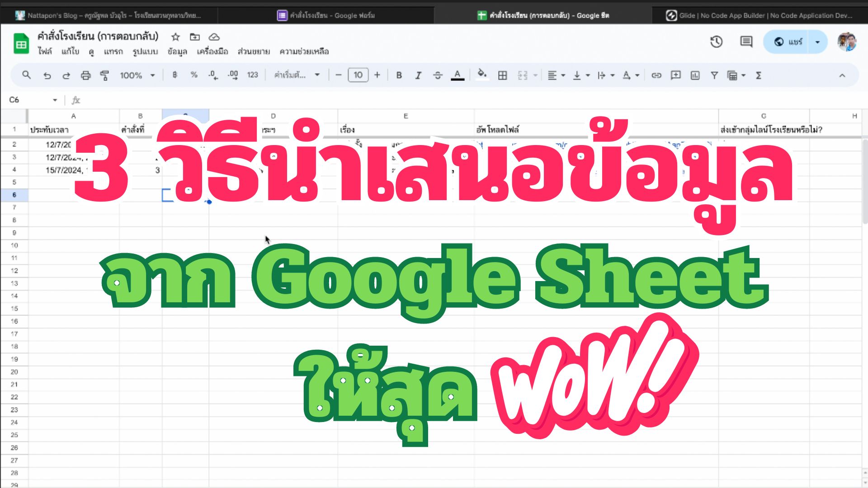Open the name box dropdown arrow
Image resolution: width=868 pixels, height=488 pixels.
coord(55,100)
